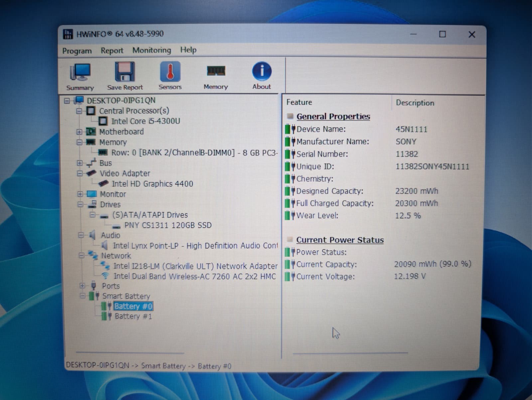Image resolution: width=532 pixels, height=400 pixels.
Task: Open the Memory toolbar icon
Action: coord(216,71)
